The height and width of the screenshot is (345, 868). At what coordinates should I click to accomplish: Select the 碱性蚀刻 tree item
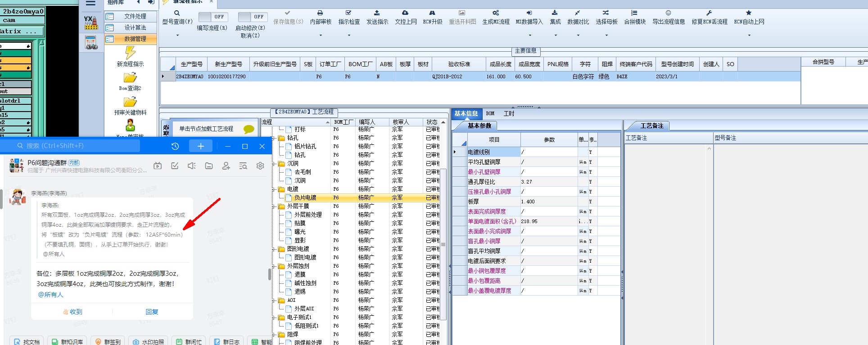(305, 283)
